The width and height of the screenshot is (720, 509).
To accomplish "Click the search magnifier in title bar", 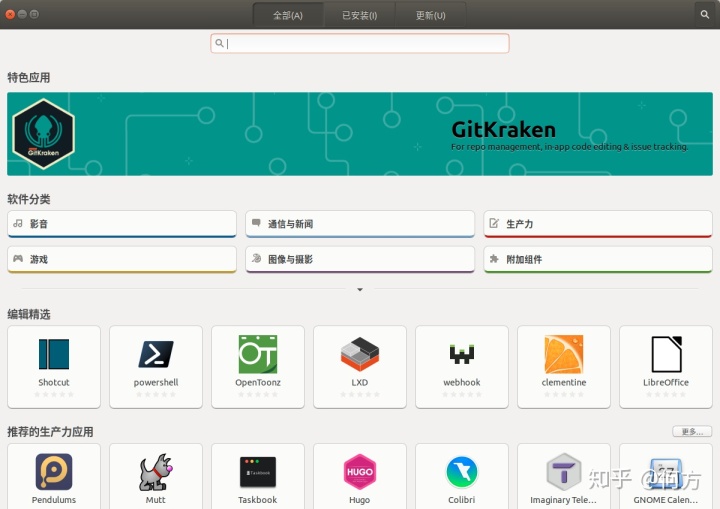I will [705, 14].
